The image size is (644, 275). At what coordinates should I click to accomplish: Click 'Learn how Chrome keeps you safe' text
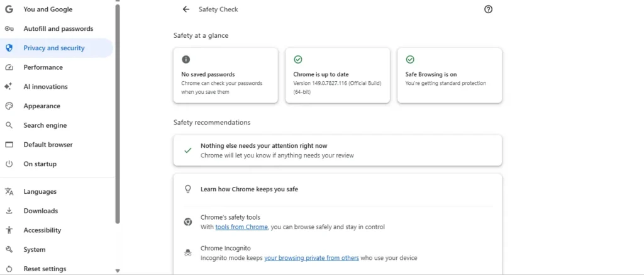coord(249,189)
